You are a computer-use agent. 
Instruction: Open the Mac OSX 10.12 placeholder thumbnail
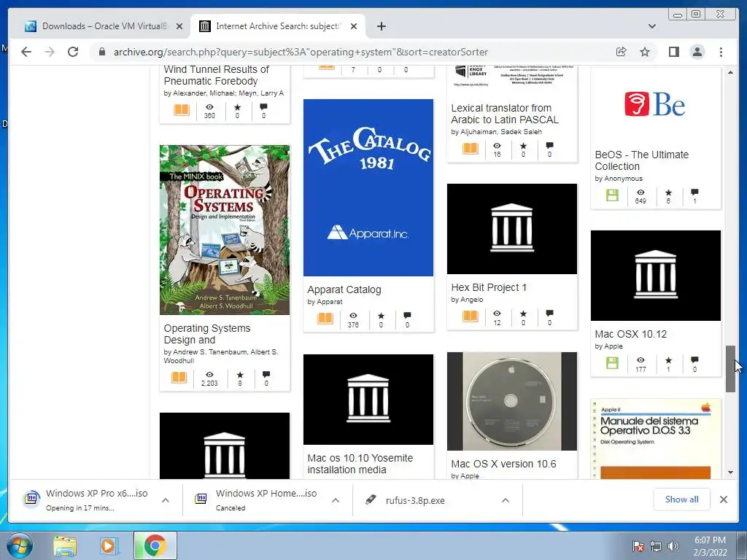pyautogui.click(x=656, y=276)
